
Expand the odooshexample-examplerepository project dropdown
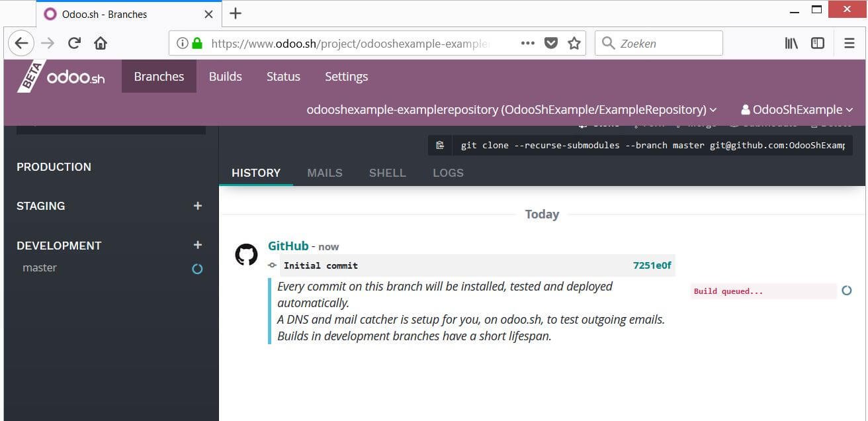(511, 110)
